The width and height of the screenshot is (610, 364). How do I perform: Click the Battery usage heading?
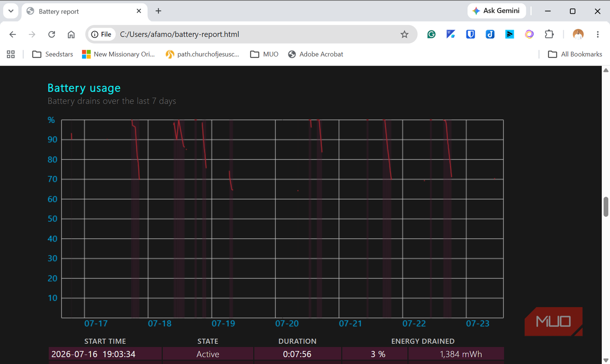pos(84,88)
